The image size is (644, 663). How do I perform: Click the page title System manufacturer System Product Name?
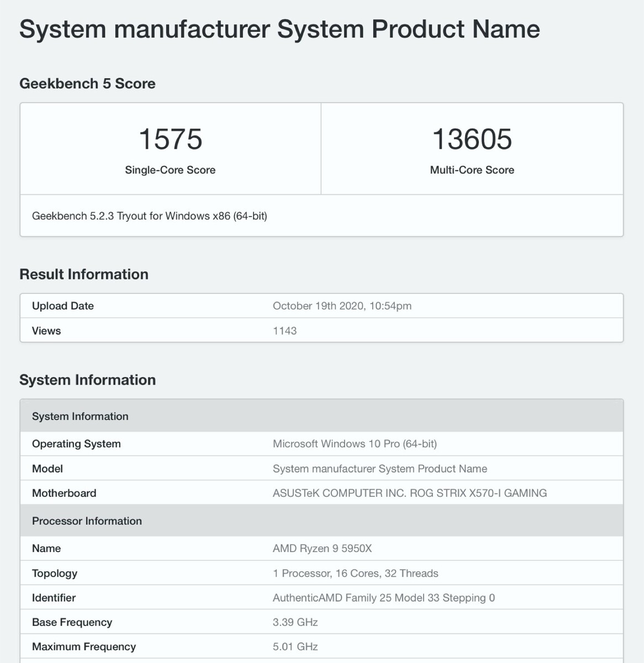(279, 29)
